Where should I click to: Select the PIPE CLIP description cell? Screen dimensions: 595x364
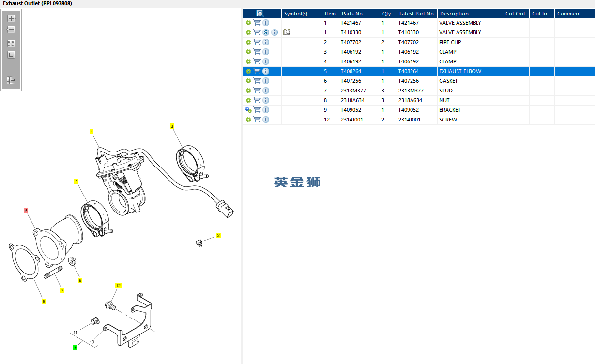pyautogui.click(x=470, y=42)
